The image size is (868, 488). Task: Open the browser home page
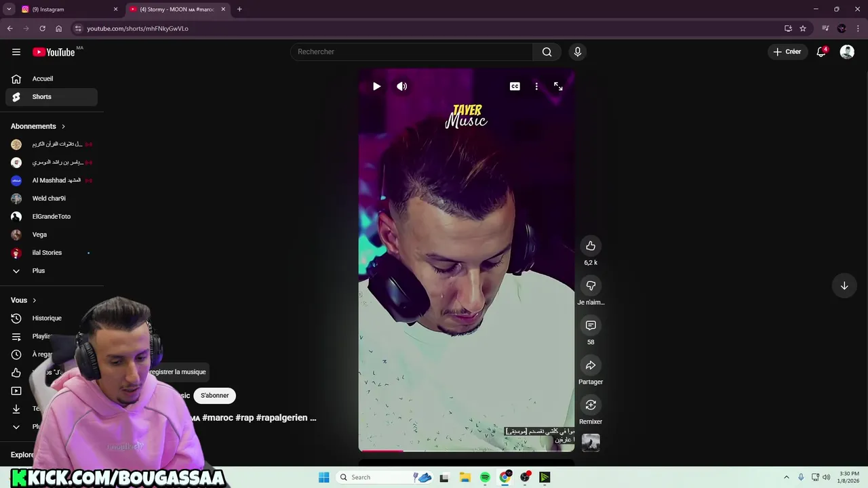click(x=58, y=28)
